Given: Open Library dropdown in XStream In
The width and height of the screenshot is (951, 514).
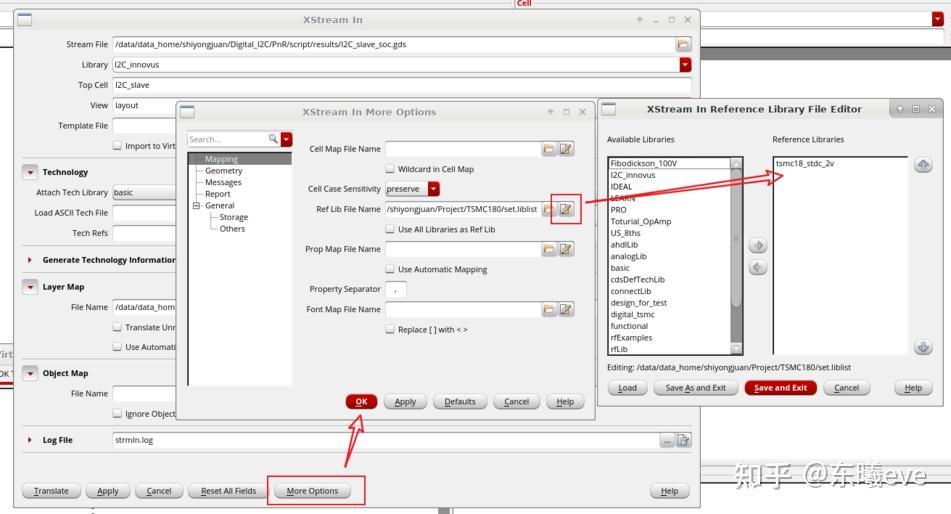Looking at the screenshot, I should (x=685, y=64).
